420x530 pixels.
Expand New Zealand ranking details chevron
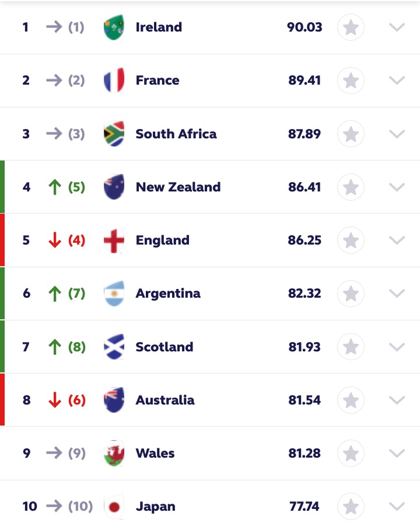click(397, 187)
